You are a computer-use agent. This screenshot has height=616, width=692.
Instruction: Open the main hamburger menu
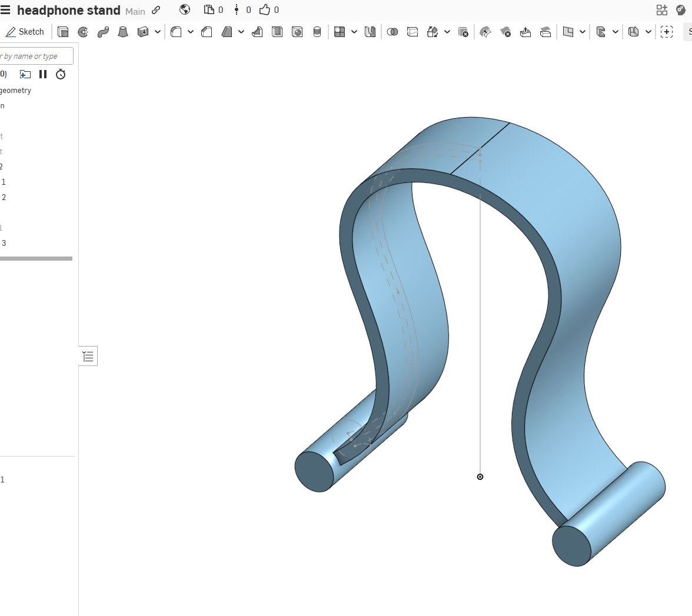[5, 9]
